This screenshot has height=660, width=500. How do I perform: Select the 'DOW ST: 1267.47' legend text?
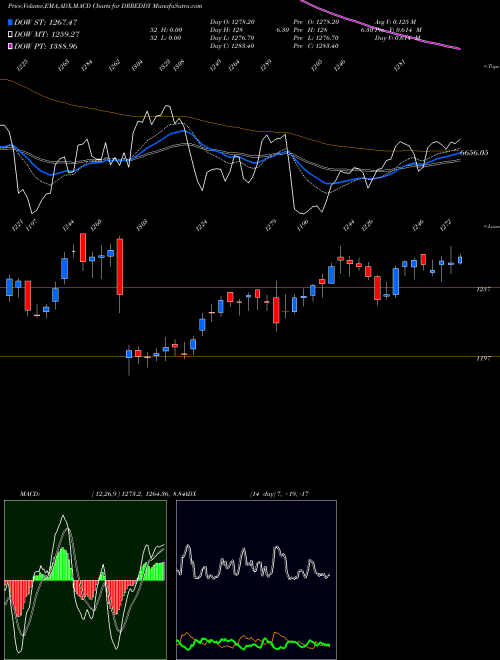pos(45,22)
